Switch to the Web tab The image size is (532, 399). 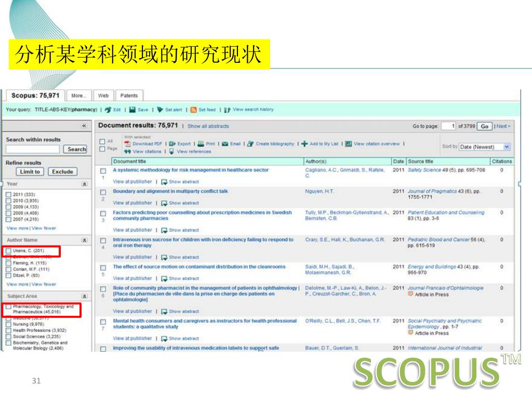(x=103, y=96)
